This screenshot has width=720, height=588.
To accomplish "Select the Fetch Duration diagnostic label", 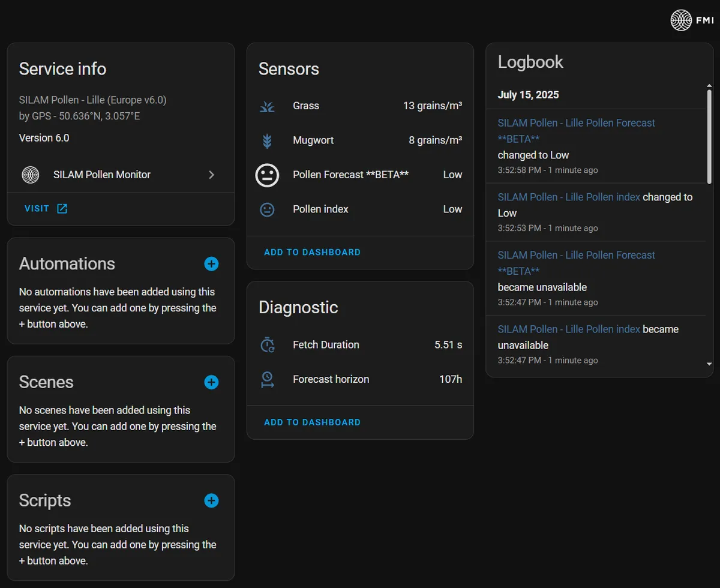I will click(326, 344).
